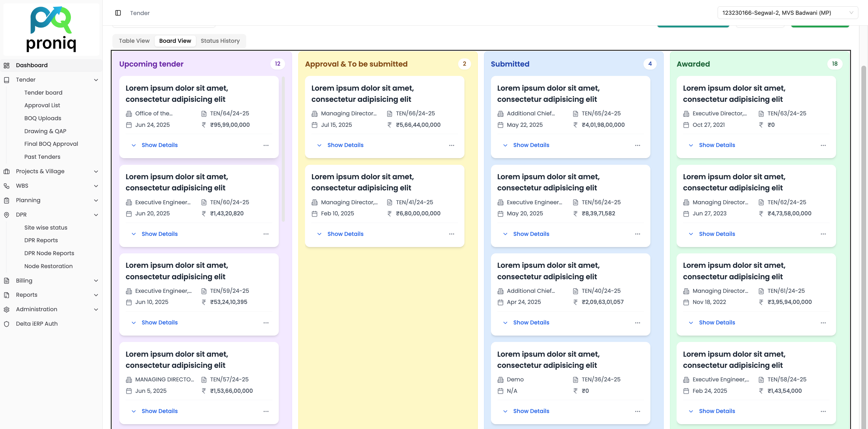The height and width of the screenshot is (429, 868).
Task: Open more options on TEN/66/24-25 card
Action: tap(451, 145)
